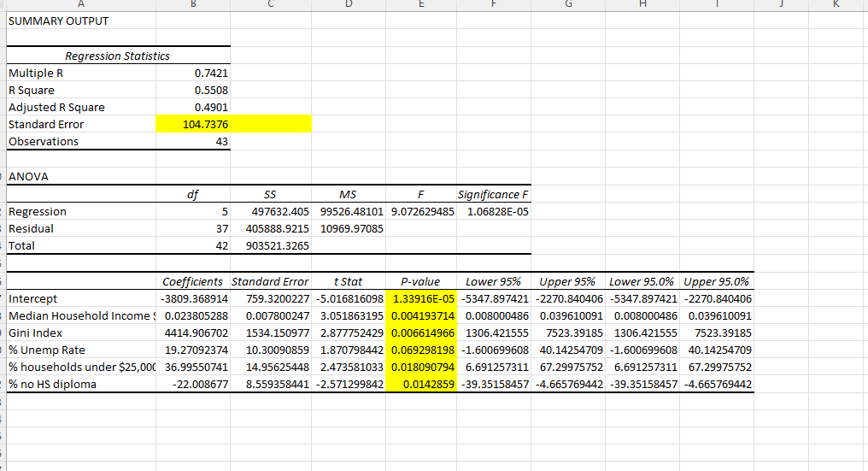Screen dimensions: 868x471
Task: Select Gini Index coefficient 4414.906702
Action: pyautogui.click(x=193, y=333)
